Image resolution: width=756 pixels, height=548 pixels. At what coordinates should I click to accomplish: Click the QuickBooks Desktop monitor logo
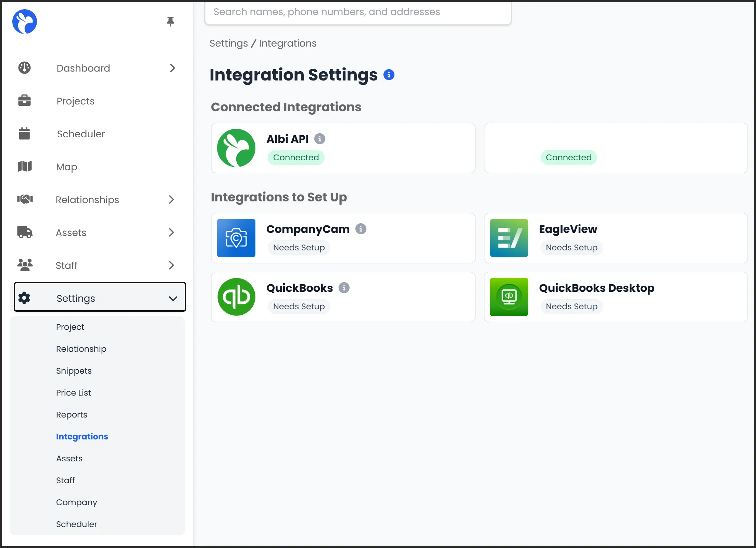coord(509,297)
